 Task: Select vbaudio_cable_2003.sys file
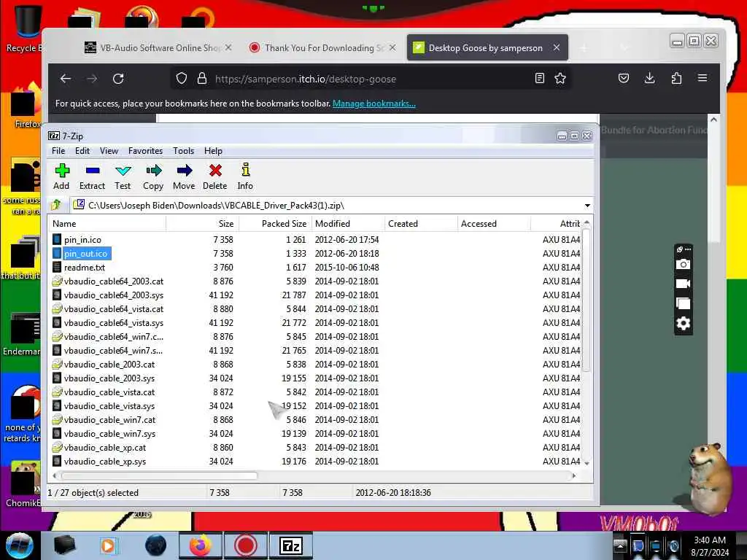pos(109,378)
